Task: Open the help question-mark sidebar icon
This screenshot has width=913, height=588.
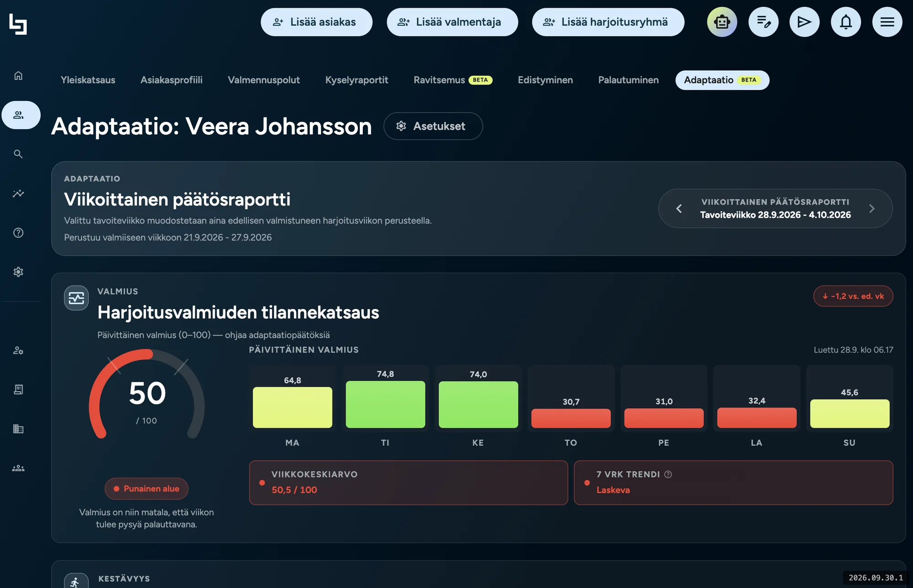Action: pyautogui.click(x=18, y=233)
